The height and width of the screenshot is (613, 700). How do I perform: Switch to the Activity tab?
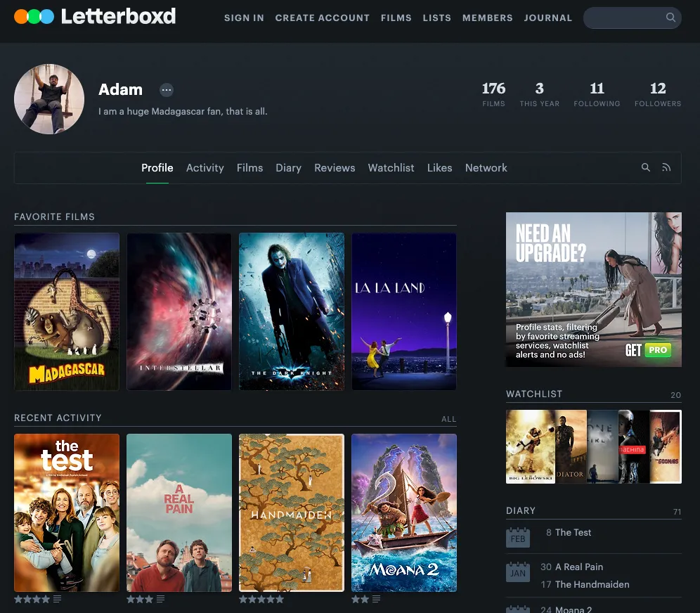205,168
